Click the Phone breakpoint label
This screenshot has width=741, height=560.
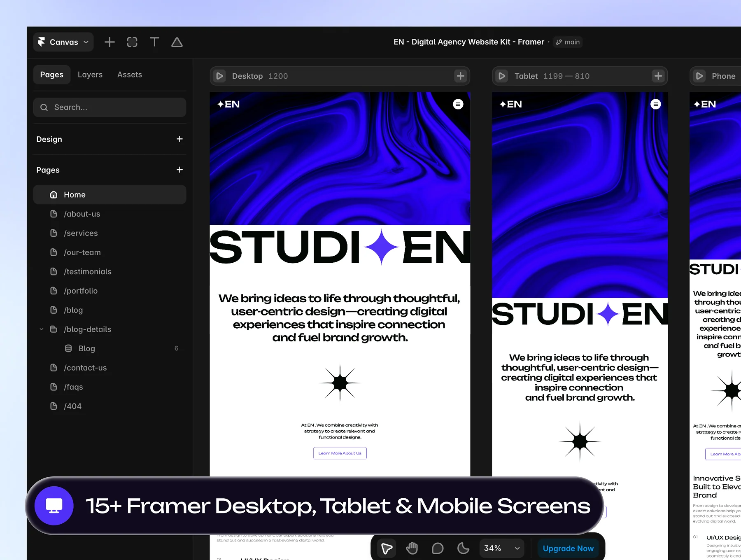pos(723,76)
